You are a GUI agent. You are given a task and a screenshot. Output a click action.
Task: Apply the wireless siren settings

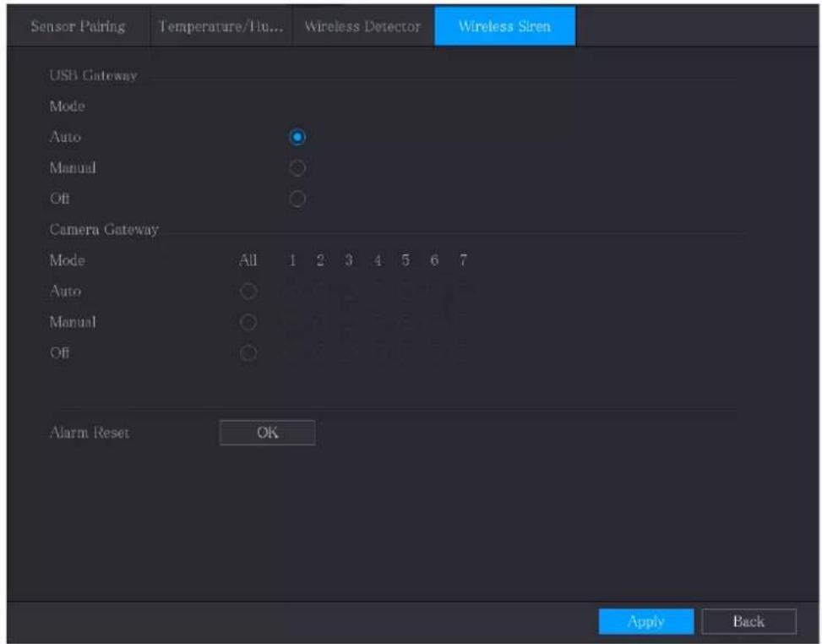[645, 621]
